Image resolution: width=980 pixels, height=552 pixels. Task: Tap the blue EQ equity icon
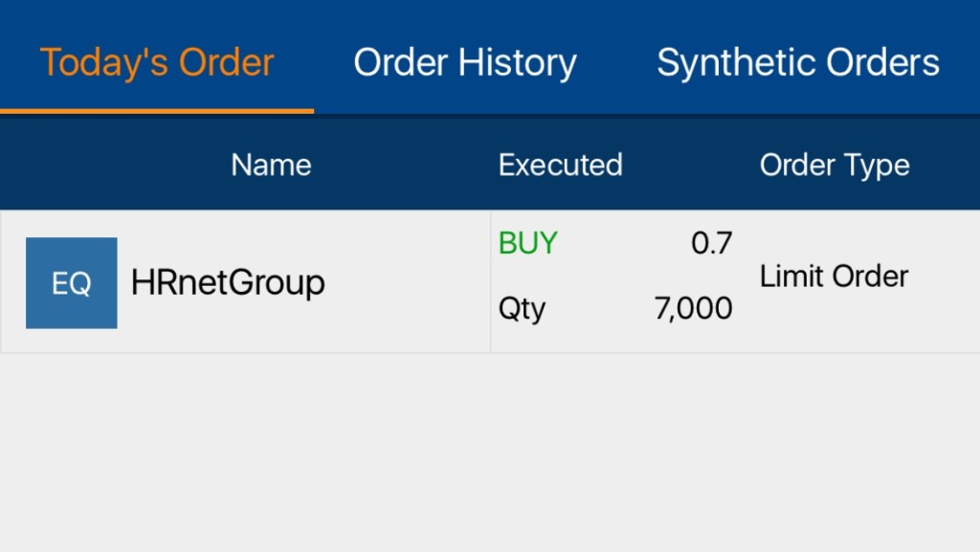pyautogui.click(x=72, y=283)
